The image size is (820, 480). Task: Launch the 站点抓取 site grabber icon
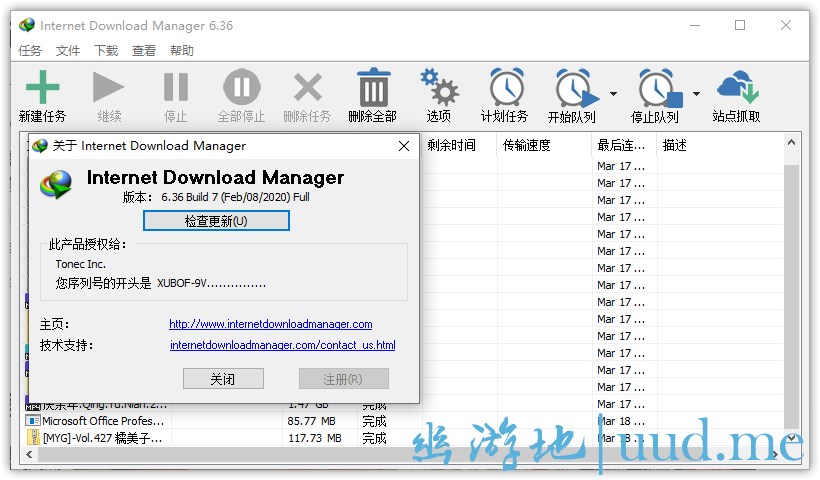pos(736,88)
